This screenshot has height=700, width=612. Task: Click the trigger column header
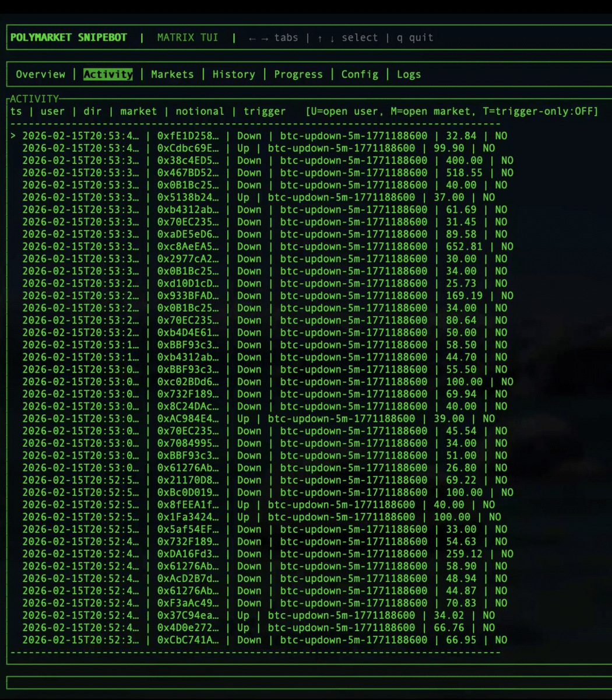pyautogui.click(x=265, y=111)
